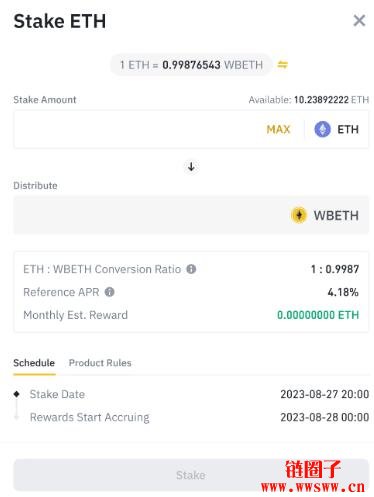Click the Monthly Est. Reward value
The width and height of the screenshot is (374, 497).
[318, 315]
